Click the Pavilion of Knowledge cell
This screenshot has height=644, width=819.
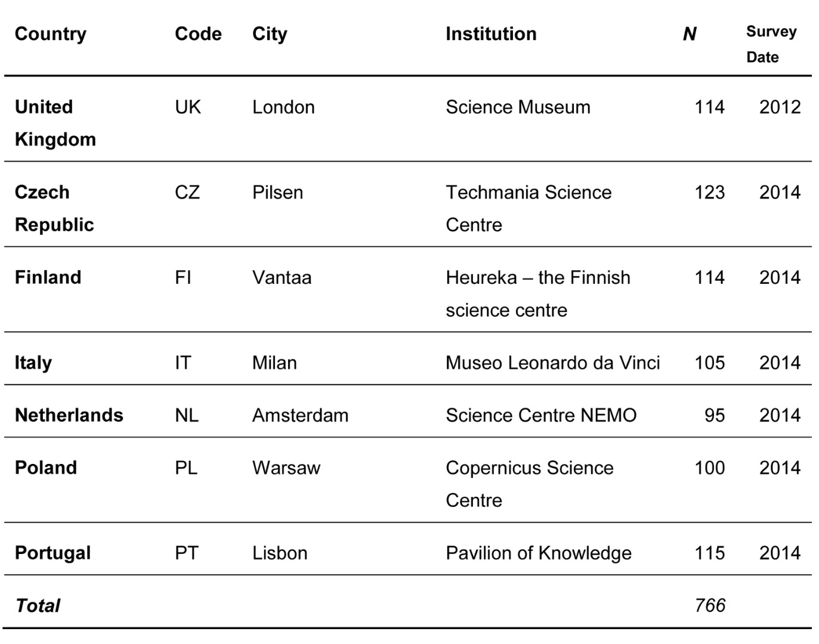[538, 553]
